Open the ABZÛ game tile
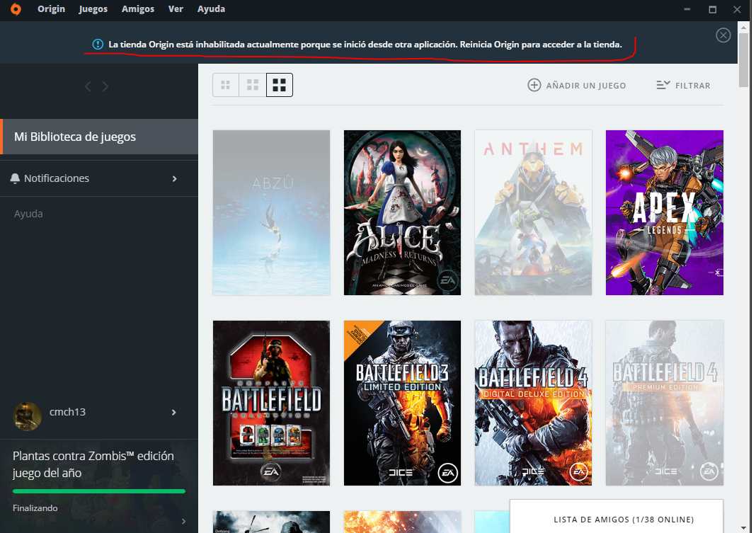The height and width of the screenshot is (533, 756). [271, 212]
